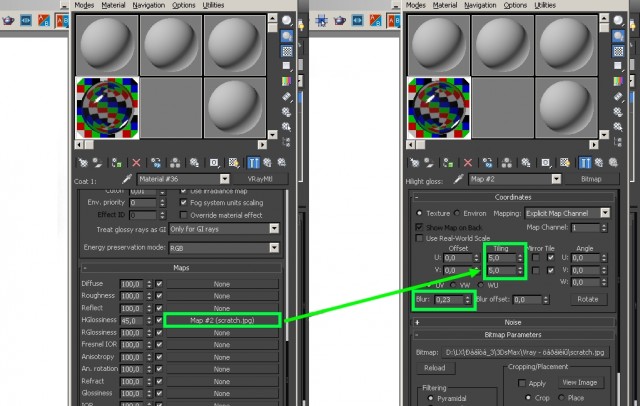Enable Override material effect checkbox

click(184, 215)
